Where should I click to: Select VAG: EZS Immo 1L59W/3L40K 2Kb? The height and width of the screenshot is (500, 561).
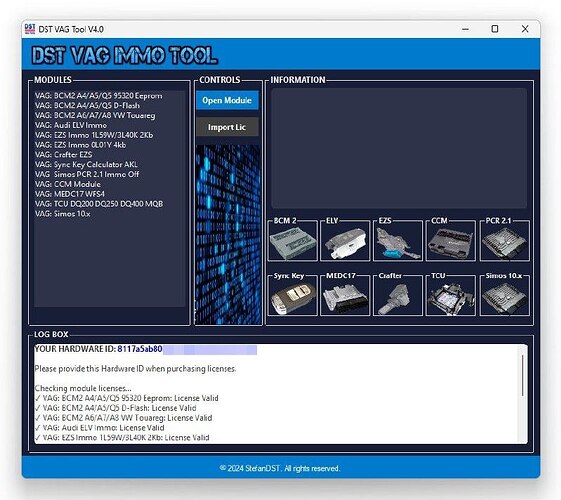94,135
